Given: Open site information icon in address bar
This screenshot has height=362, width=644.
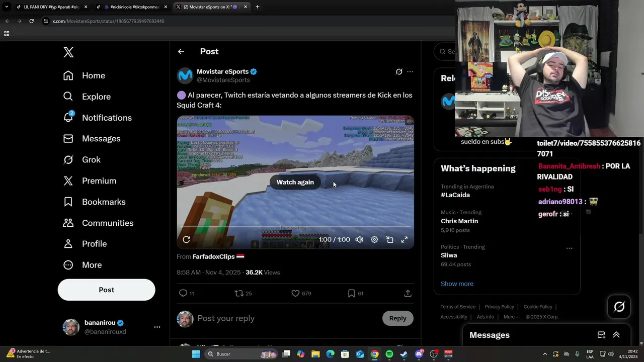Looking at the screenshot, I should 46,21.
